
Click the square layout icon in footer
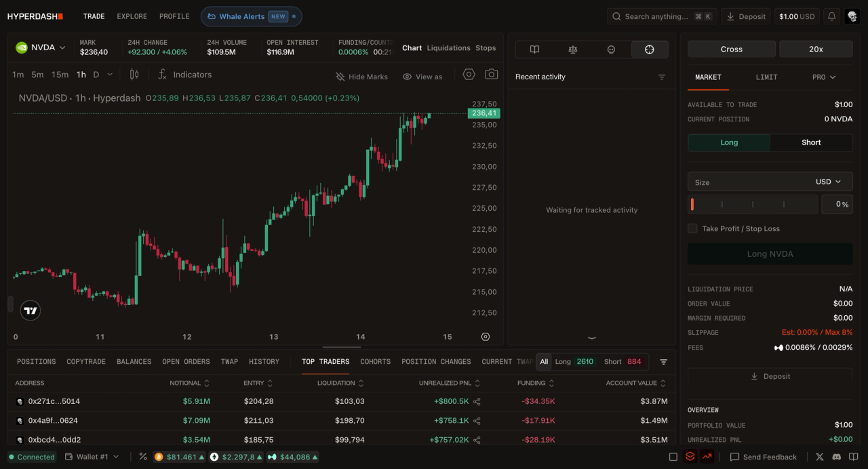coord(673,457)
